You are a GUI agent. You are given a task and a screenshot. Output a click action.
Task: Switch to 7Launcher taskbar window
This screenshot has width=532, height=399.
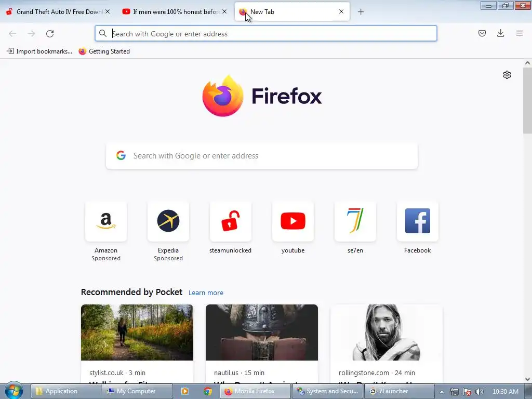(400, 391)
